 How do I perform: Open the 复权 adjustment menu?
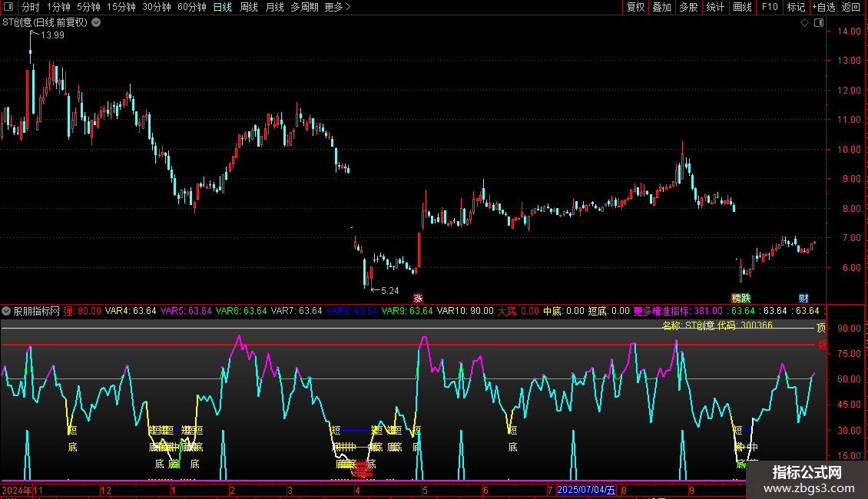(x=635, y=7)
